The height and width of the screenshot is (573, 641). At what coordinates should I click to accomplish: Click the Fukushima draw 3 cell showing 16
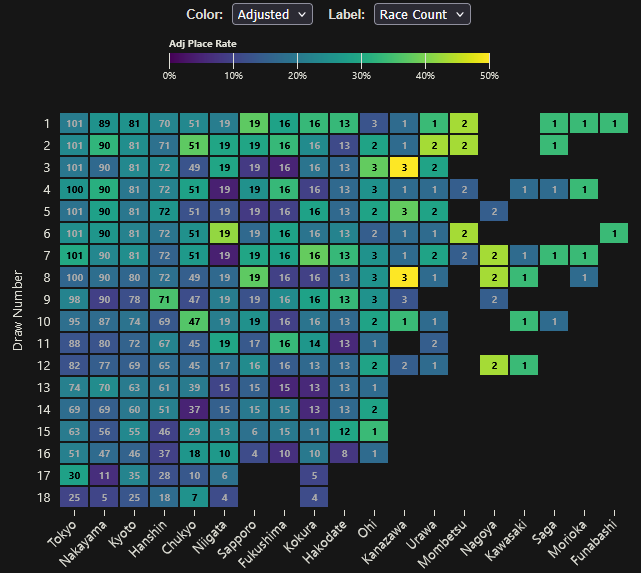[x=285, y=168]
